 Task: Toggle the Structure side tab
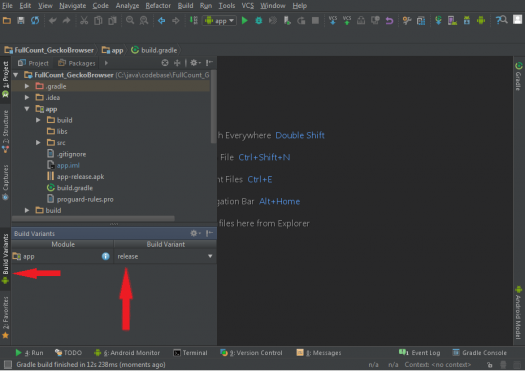tap(5, 132)
